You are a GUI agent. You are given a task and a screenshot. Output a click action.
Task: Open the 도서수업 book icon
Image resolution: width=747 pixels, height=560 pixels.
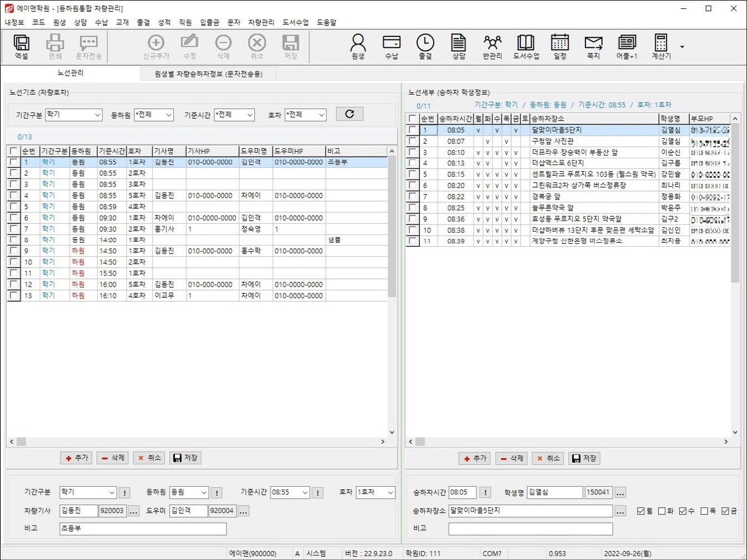[526, 47]
